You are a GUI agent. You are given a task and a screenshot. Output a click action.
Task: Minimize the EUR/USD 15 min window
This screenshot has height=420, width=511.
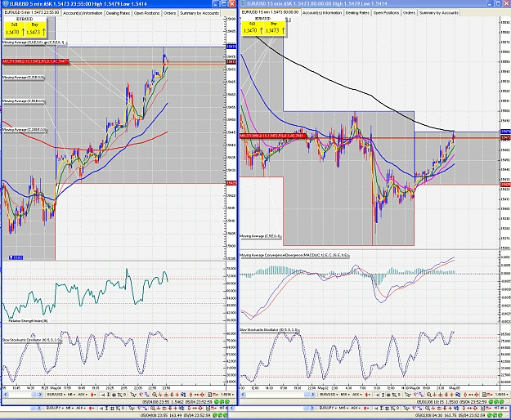click(491, 3)
